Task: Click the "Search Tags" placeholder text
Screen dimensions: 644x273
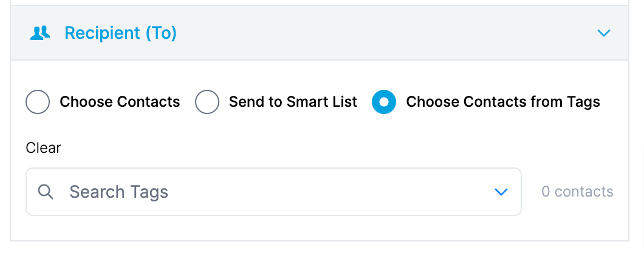Action: (x=118, y=192)
